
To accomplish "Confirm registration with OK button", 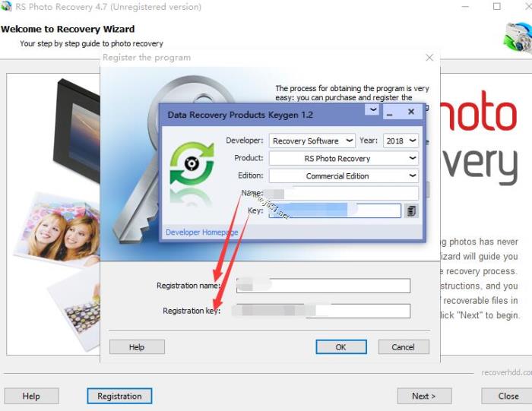I will coord(341,347).
